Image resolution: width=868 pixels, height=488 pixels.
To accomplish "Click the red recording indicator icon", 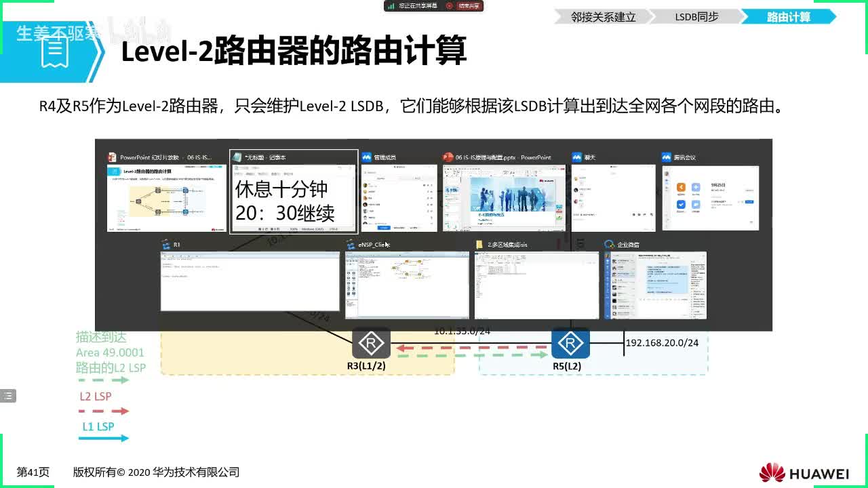I will click(x=449, y=6).
